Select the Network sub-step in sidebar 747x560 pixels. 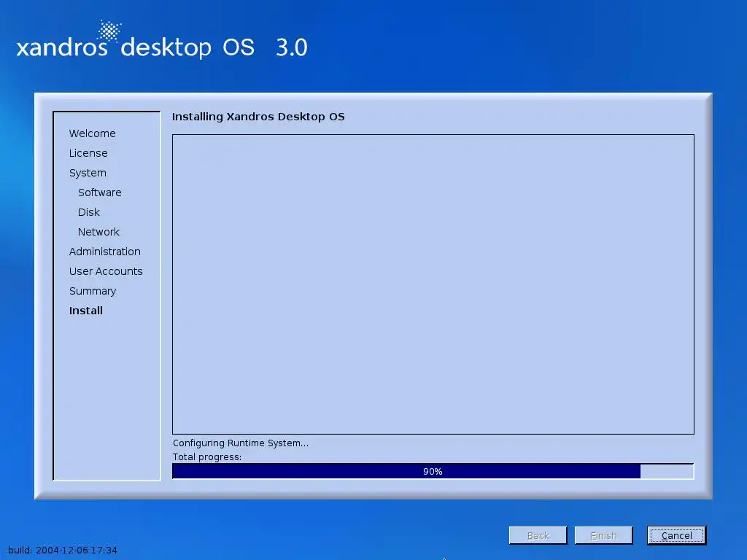pos(98,232)
